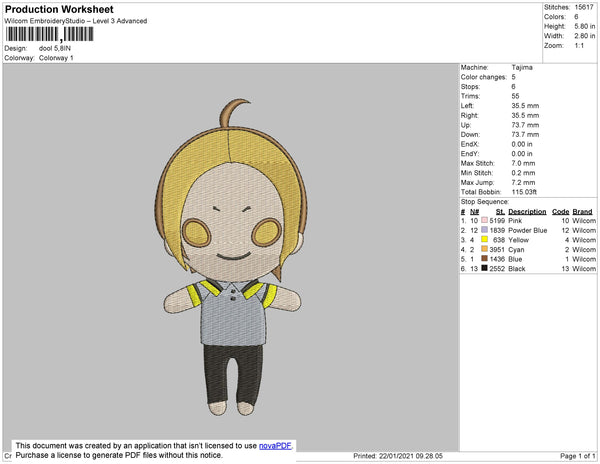The width and height of the screenshot is (600, 464).
Task: Select the Black thread color swatch
Action: point(484,268)
